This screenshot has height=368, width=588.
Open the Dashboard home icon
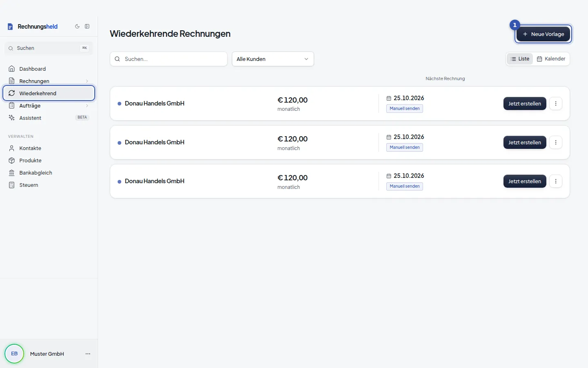tap(12, 69)
